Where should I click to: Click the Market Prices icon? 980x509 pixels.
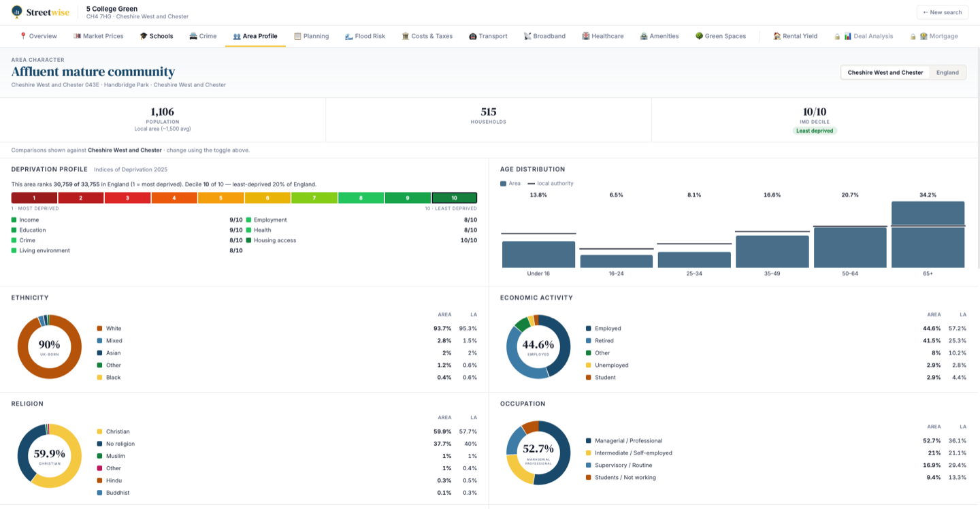[78, 36]
